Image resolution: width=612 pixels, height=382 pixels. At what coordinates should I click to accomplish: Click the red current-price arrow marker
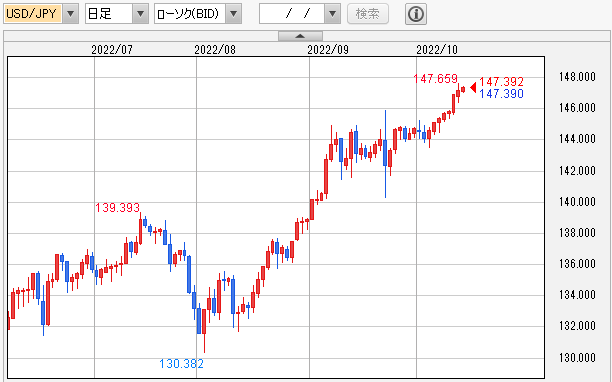pyautogui.click(x=473, y=87)
